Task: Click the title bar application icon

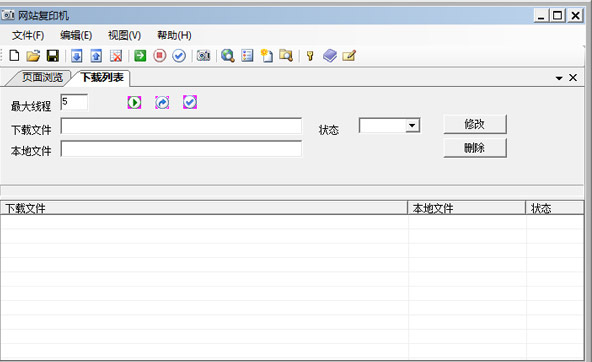Action: click(x=8, y=15)
